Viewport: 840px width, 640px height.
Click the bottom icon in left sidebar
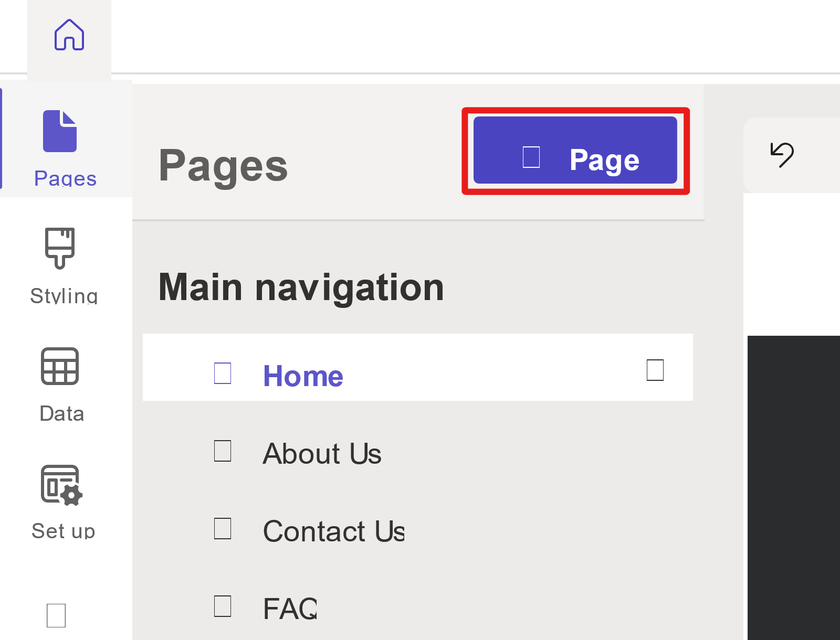coord(56,615)
